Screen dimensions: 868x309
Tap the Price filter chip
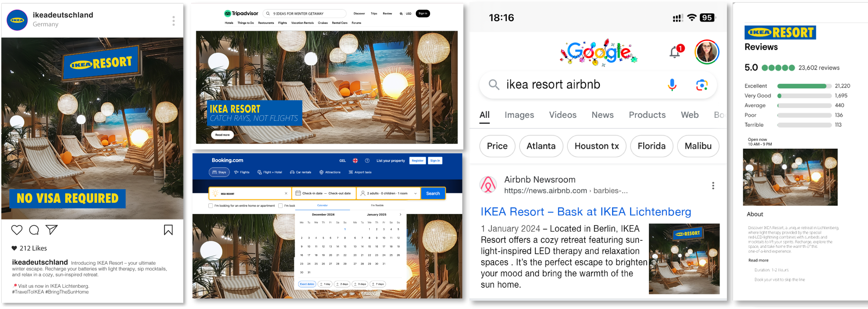497,146
